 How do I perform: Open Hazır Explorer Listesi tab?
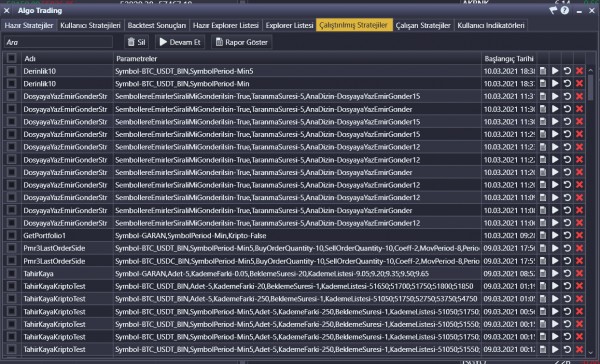[x=226, y=26]
